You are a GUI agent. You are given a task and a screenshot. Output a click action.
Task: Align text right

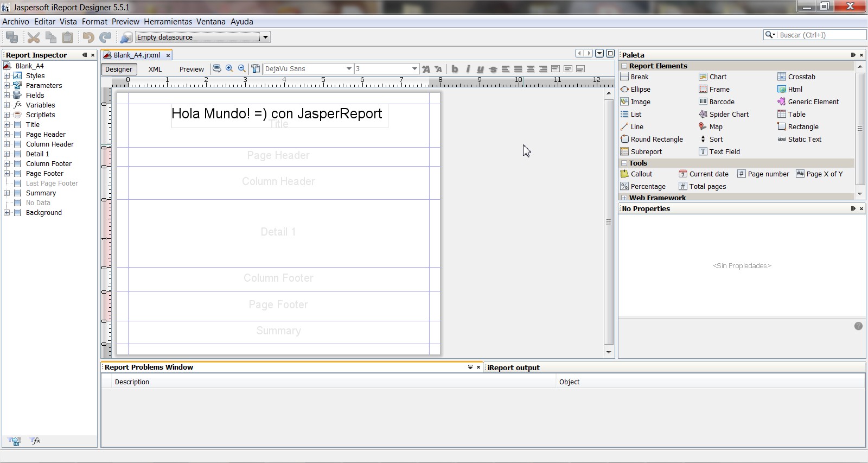[x=543, y=69]
